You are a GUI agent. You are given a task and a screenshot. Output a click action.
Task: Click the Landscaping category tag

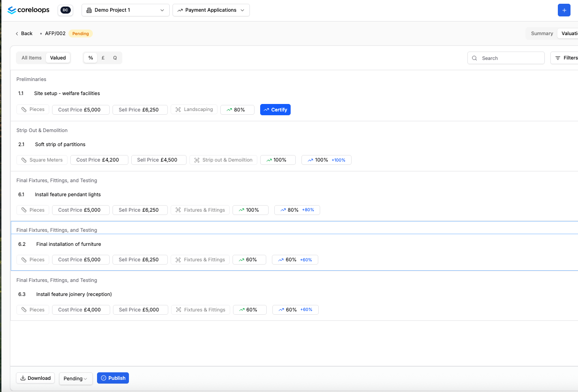click(194, 110)
